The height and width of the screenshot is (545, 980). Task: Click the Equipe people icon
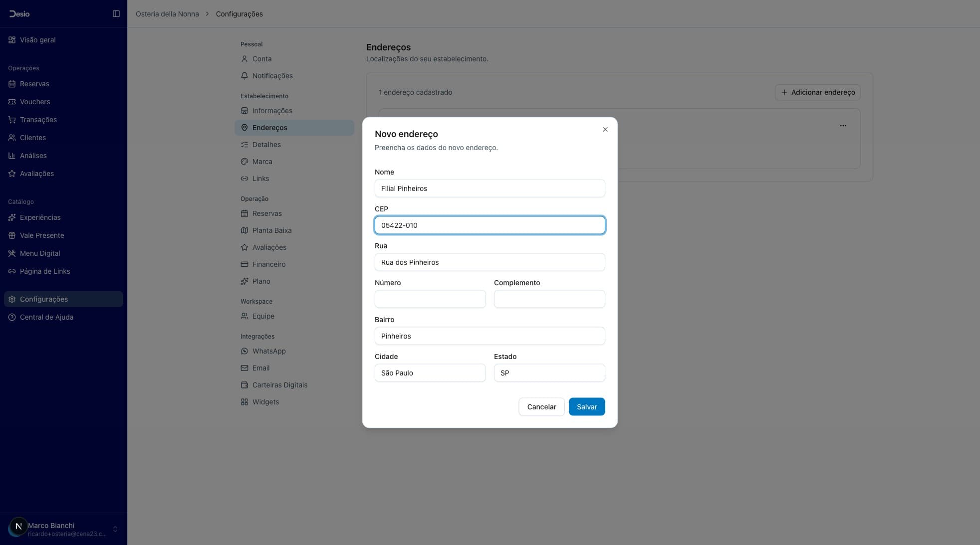[x=245, y=316]
